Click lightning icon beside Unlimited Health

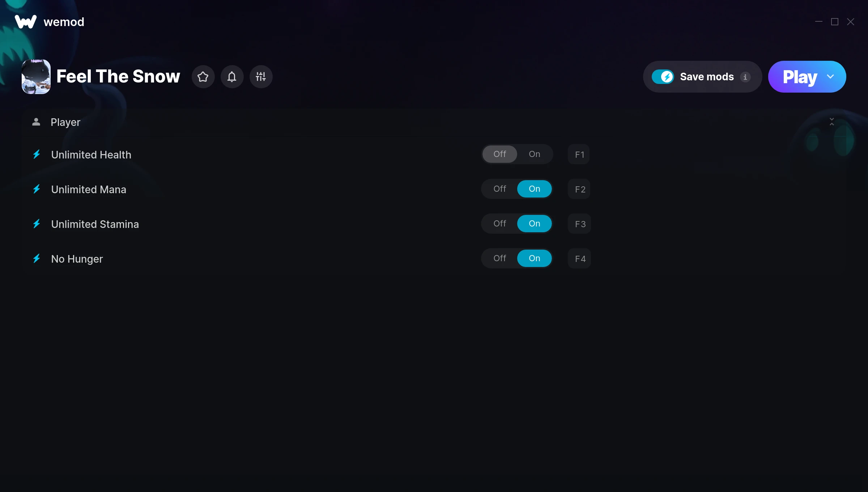click(x=37, y=154)
